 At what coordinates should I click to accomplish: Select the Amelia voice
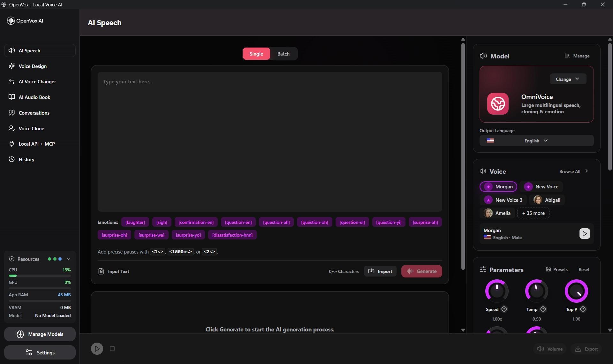497,213
